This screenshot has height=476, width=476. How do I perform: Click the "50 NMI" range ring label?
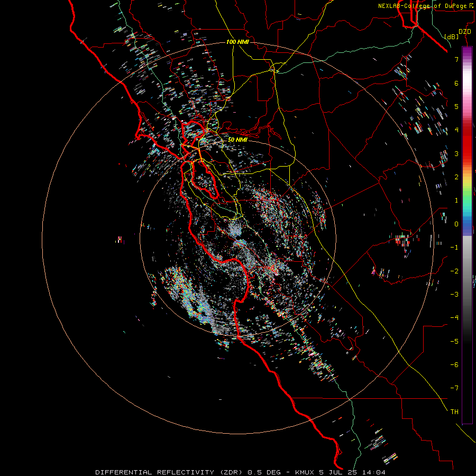[237, 140]
